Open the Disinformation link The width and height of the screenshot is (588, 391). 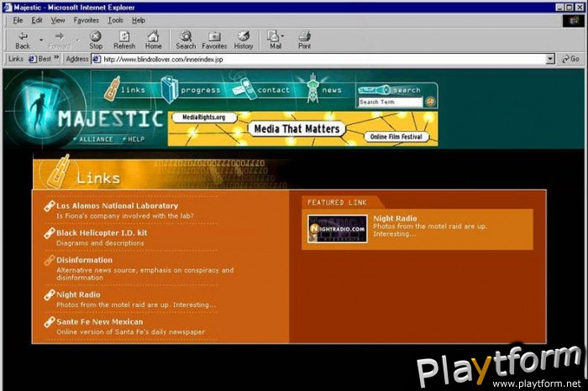coord(84,260)
